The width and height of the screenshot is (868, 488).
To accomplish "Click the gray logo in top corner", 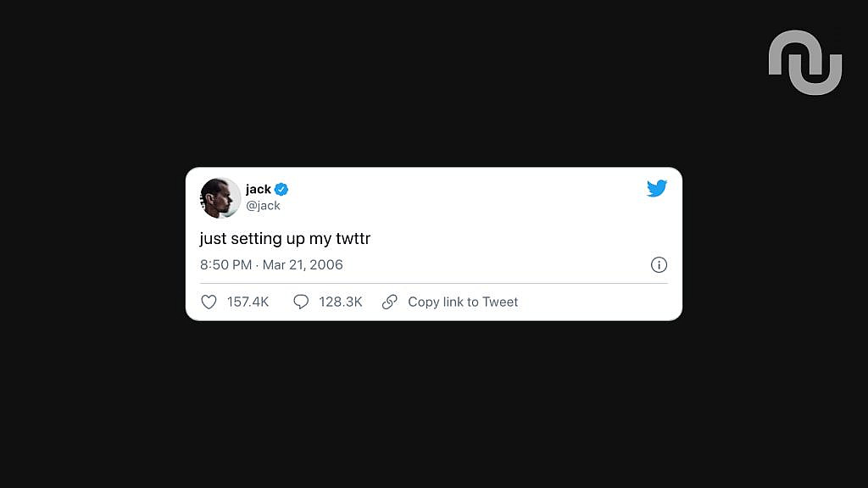I will 805,63.
